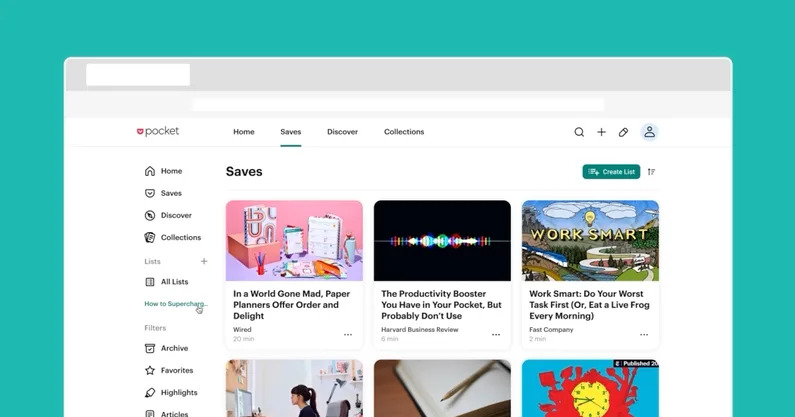Select All Lists label in sidebar

pos(174,282)
